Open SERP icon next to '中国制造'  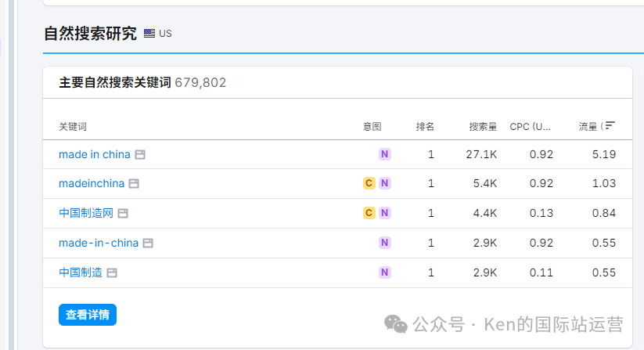pyautogui.click(x=112, y=272)
